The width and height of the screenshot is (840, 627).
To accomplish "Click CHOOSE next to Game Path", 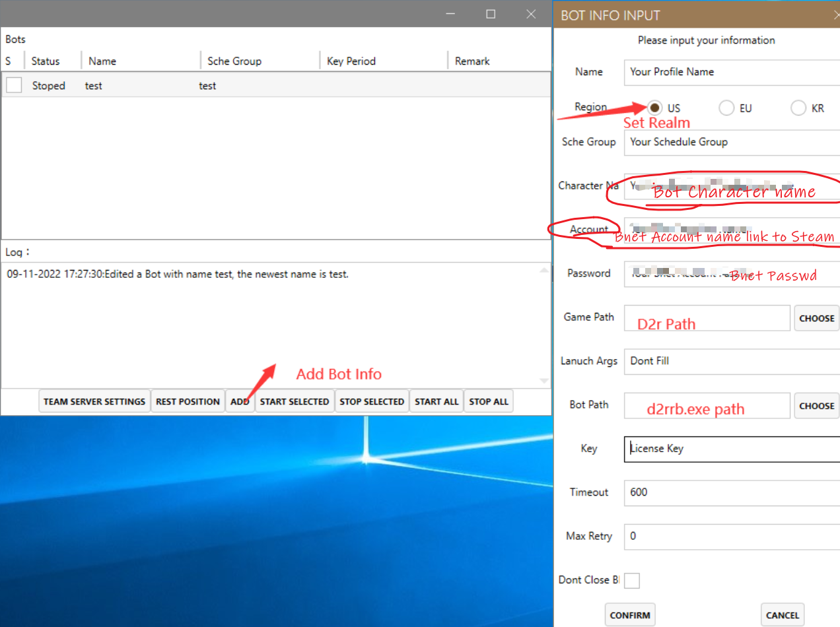I will point(817,318).
